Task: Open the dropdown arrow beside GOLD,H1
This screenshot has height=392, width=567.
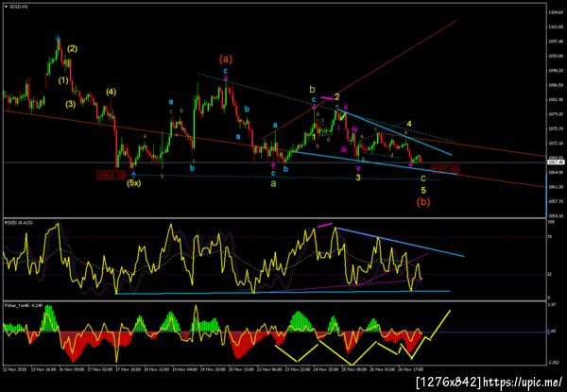Action: pos(6,7)
